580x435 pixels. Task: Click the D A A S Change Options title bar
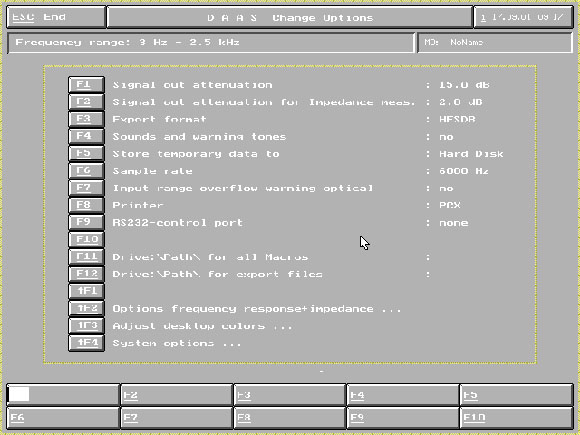pos(290,17)
